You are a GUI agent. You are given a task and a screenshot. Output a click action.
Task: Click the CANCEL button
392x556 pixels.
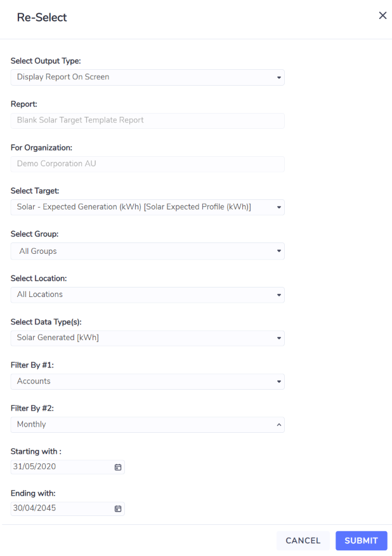303,540
